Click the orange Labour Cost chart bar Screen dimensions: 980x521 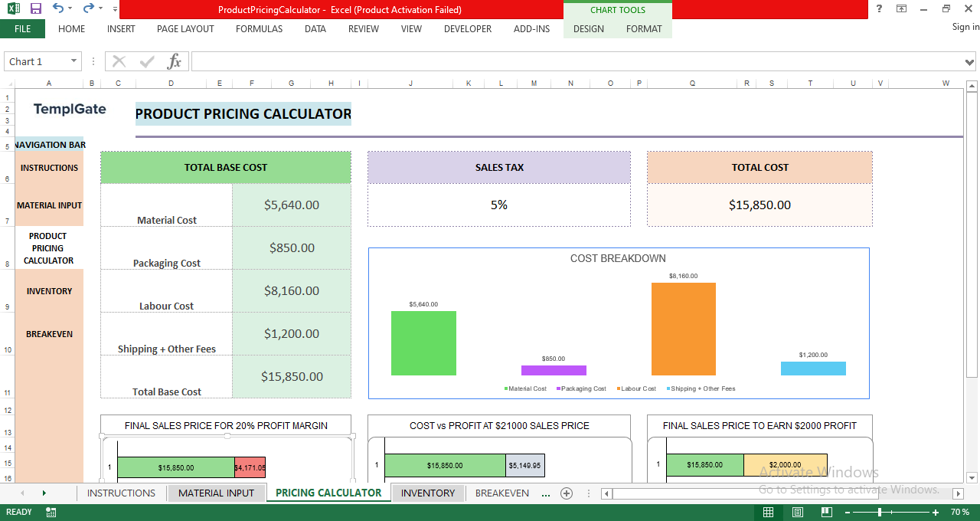coord(684,329)
